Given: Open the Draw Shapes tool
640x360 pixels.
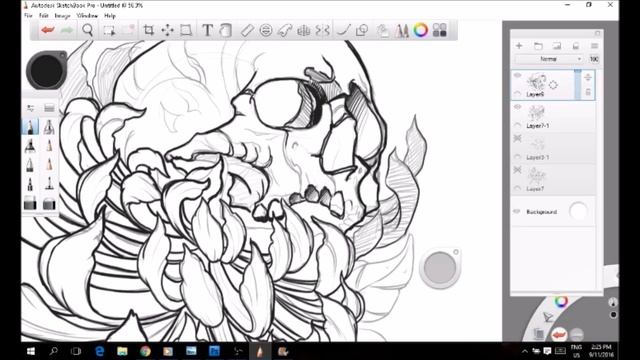Looking at the screenshot, I should tap(362, 30).
